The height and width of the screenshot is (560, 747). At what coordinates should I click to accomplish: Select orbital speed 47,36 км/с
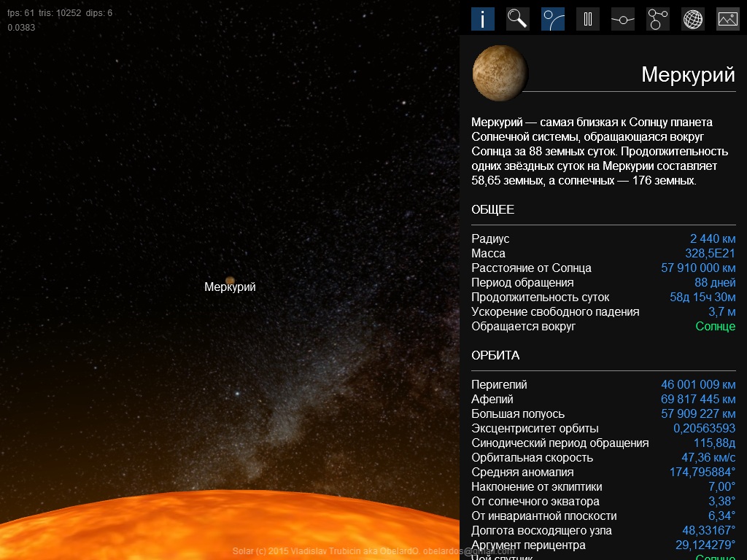(x=708, y=458)
